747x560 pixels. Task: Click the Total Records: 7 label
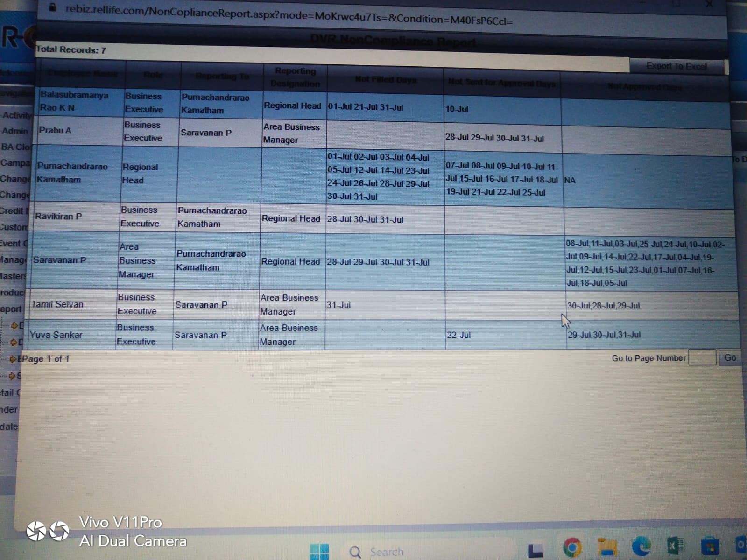71,50
